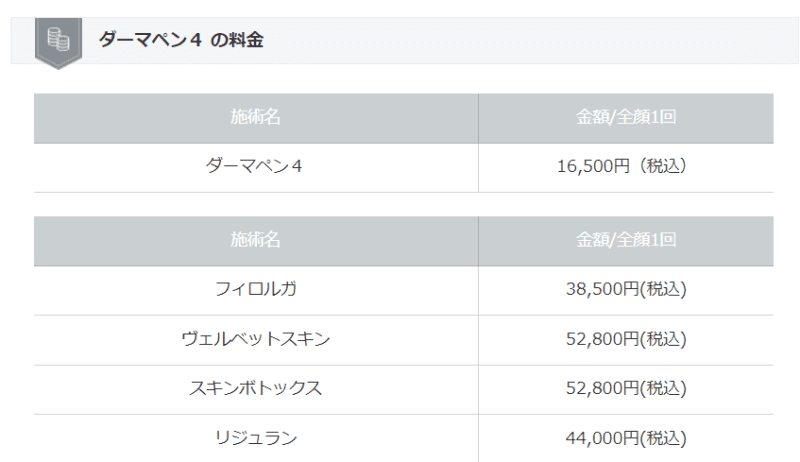The width and height of the screenshot is (800, 462).
Task: Click the first 金額/全顔1回 column header
Action: (x=626, y=118)
